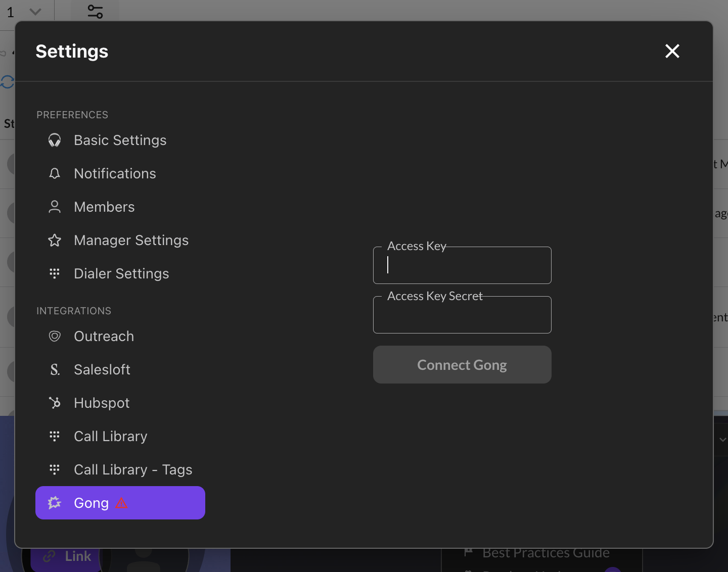This screenshot has height=572, width=728.
Task: Select the Outreach integration
Action: pyautogui.click(x=120, y=336)
